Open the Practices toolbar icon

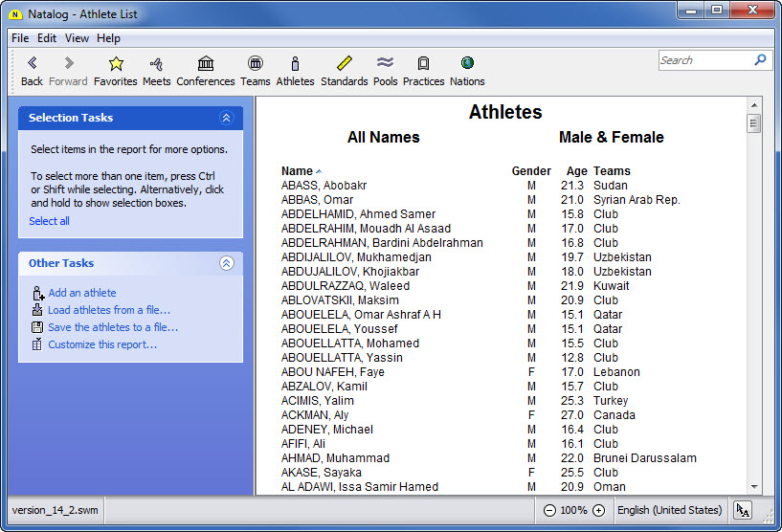point(423,64)
